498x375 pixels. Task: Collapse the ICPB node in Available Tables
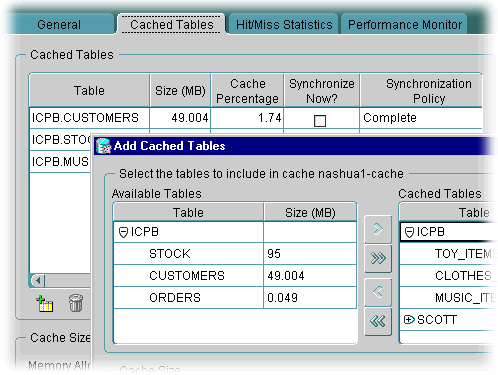[x=123, y=232]
